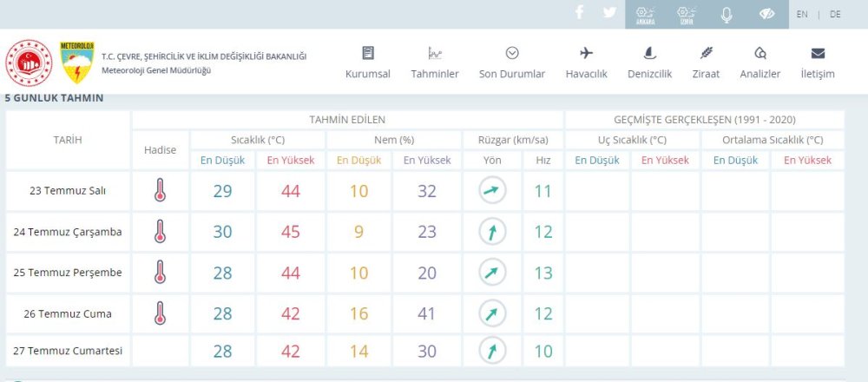
Task: Click the Meteoroloji yellow shield logo
Action: [x=76, y=63]
